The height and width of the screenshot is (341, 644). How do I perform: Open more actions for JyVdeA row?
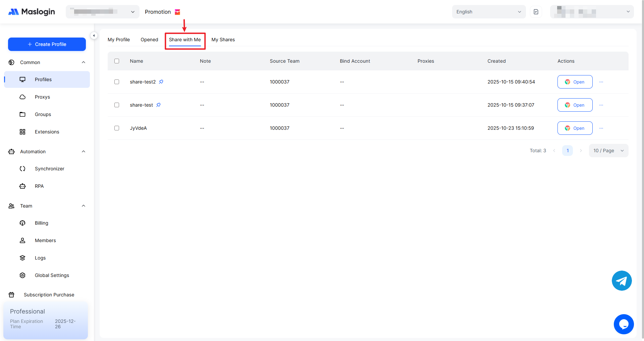pyautogui.click(x=601, y=128)
